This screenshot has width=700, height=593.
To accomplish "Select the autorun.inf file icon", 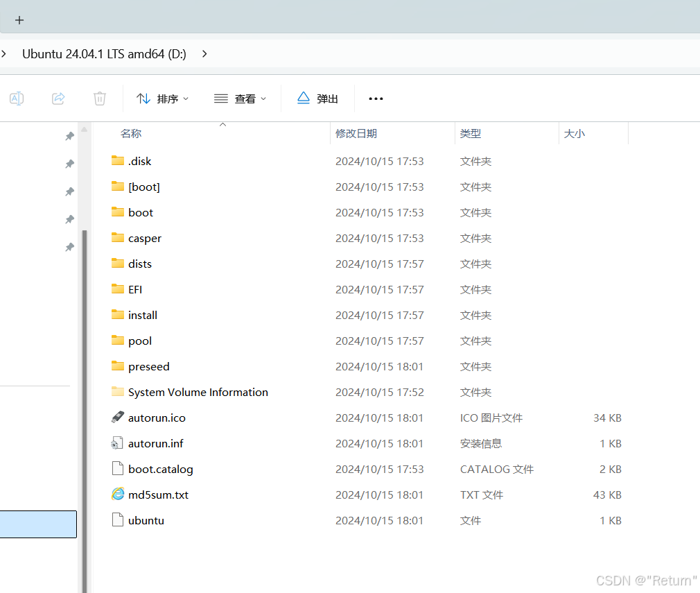I will tap(118, 443).
